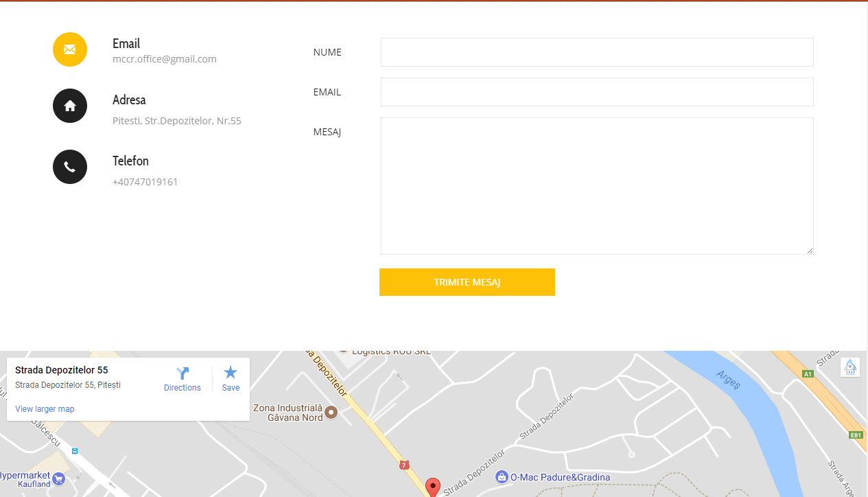This screenshot has width=868, height=497.
Task: Click the NUME field label
Action: (x=327, y=52)
